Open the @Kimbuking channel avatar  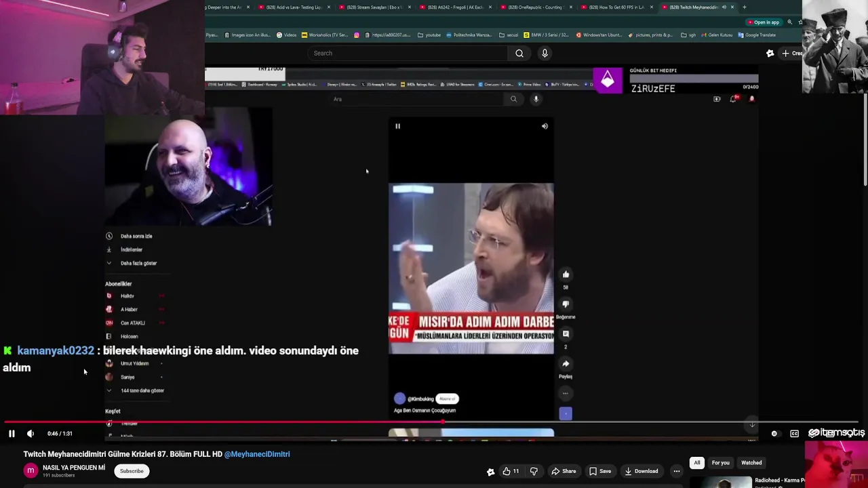click(x=399, y=399)
